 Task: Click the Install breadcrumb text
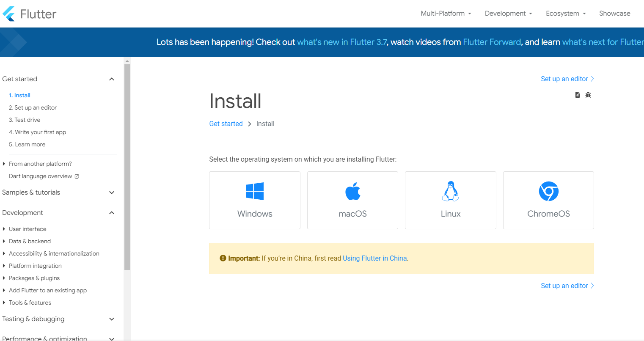point(265,124)
